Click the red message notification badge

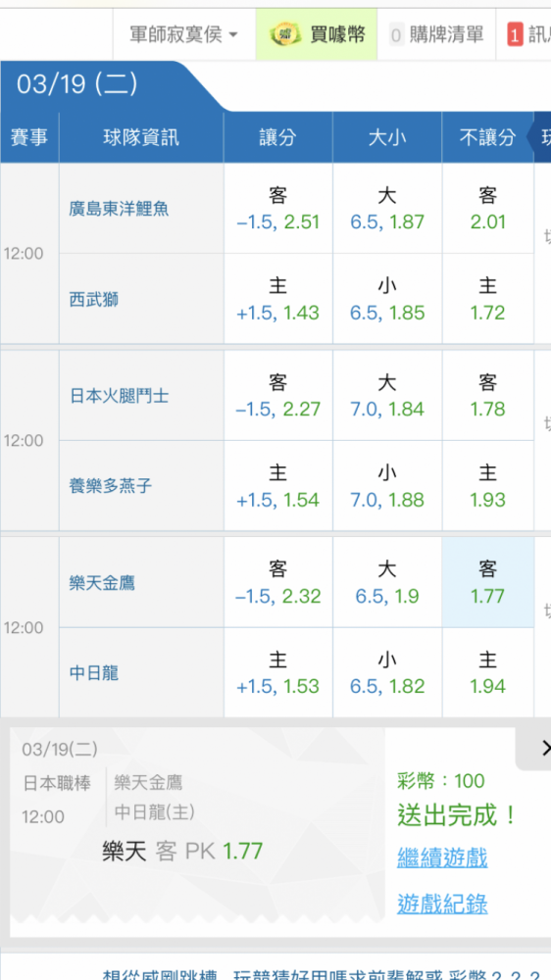(515, 35)
